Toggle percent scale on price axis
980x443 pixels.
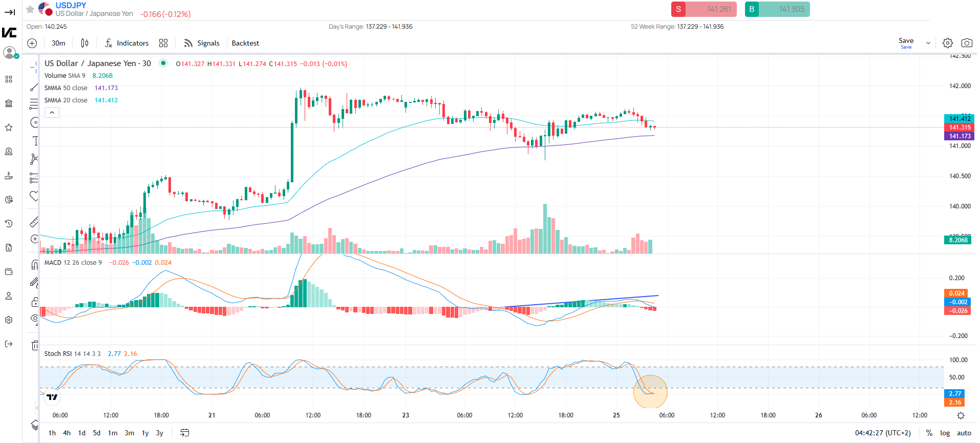pos(929,433)
